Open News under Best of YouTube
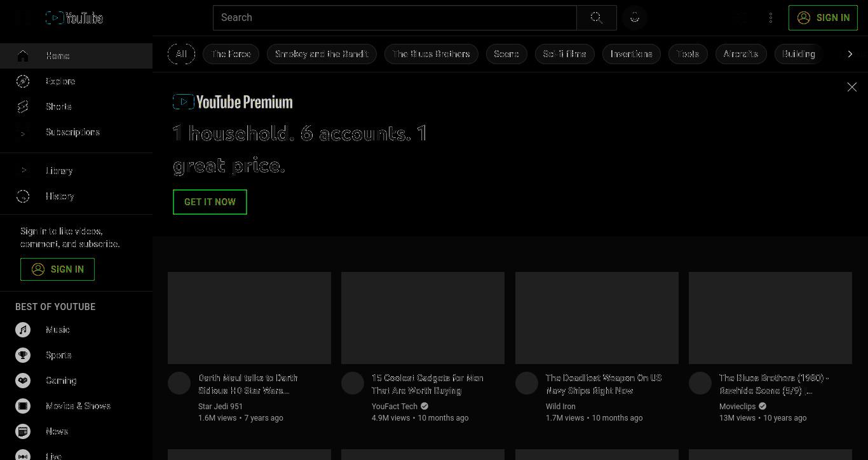868x460 pixels. [76, 431]
